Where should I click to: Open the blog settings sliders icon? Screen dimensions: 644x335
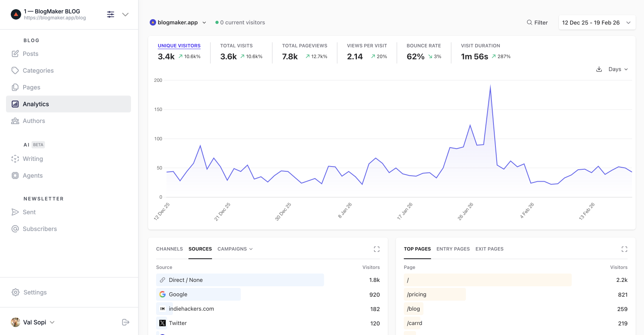pos(111,14)
